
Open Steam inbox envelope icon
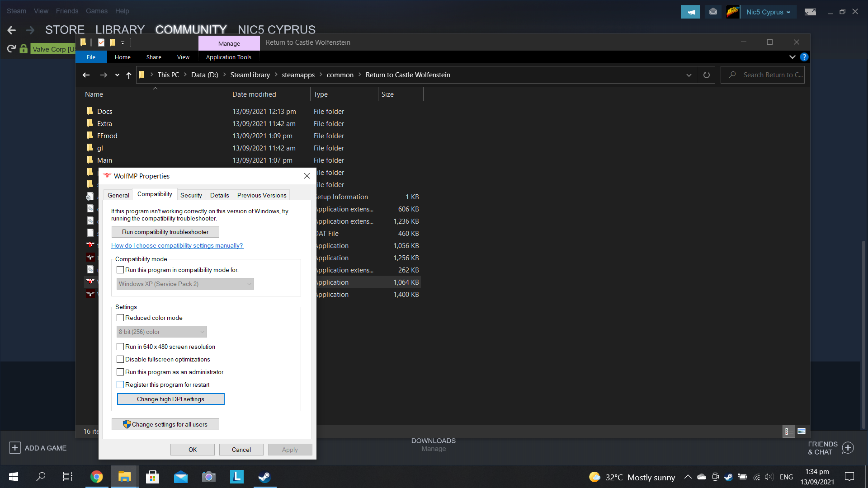[713, 12]
